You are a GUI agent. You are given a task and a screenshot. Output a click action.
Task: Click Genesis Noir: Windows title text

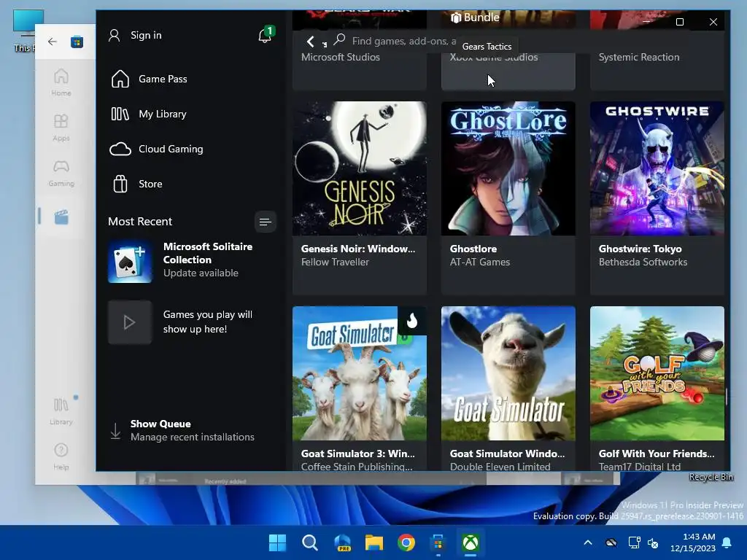(357, 249)
